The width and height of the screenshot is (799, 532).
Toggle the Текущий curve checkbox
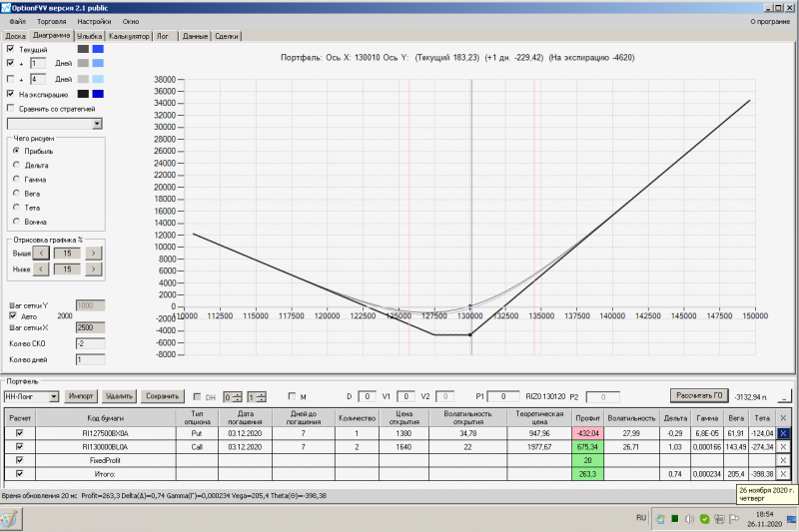[10, 49]
